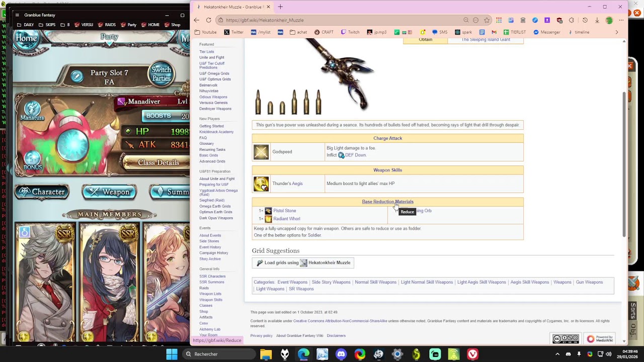Open Gun Weapons category link
The image size is (644, 362).
tap(589, 282)
